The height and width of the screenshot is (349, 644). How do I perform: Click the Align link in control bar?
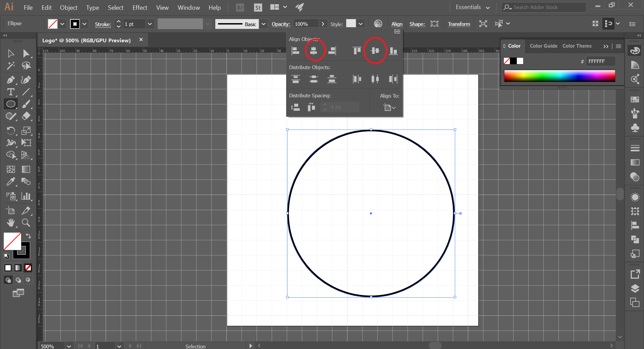pyautogui.click(x=397, y=24)
